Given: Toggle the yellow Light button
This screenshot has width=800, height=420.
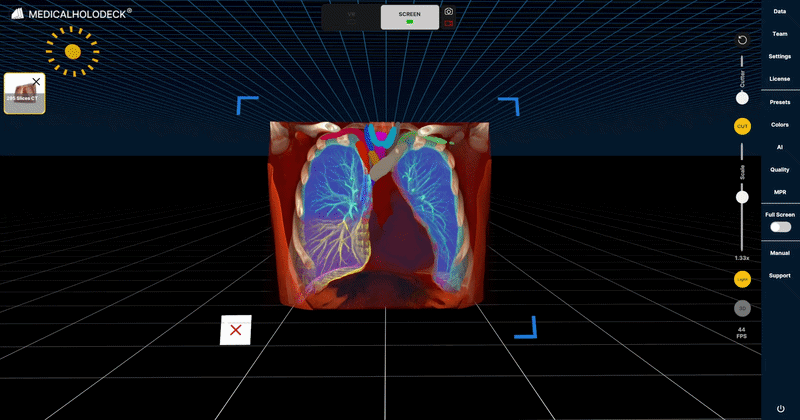Looking at the screenshot, I should (742, 279).
